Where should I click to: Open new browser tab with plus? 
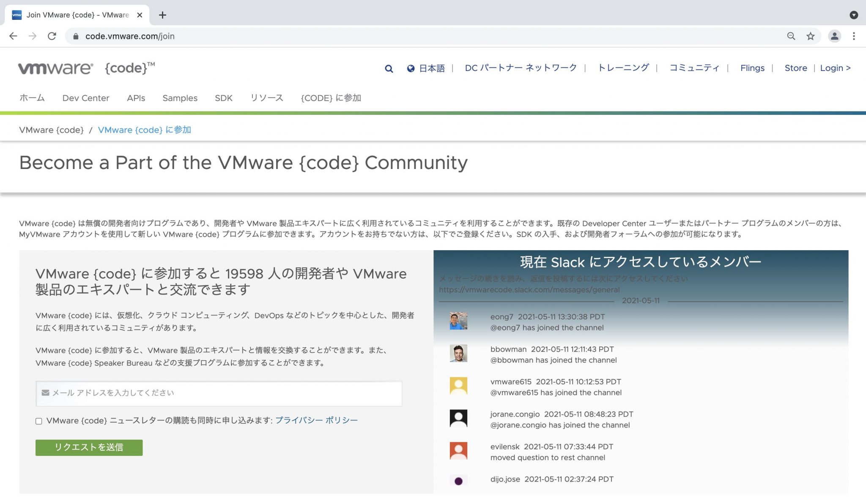(162, 15)
